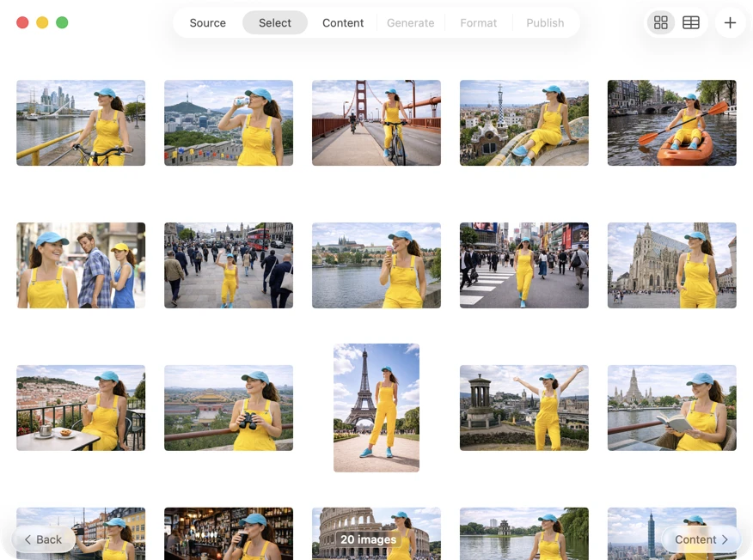Screen dimensions: 753x560
Task: Open the Source tab
Action: click(207, 23)
